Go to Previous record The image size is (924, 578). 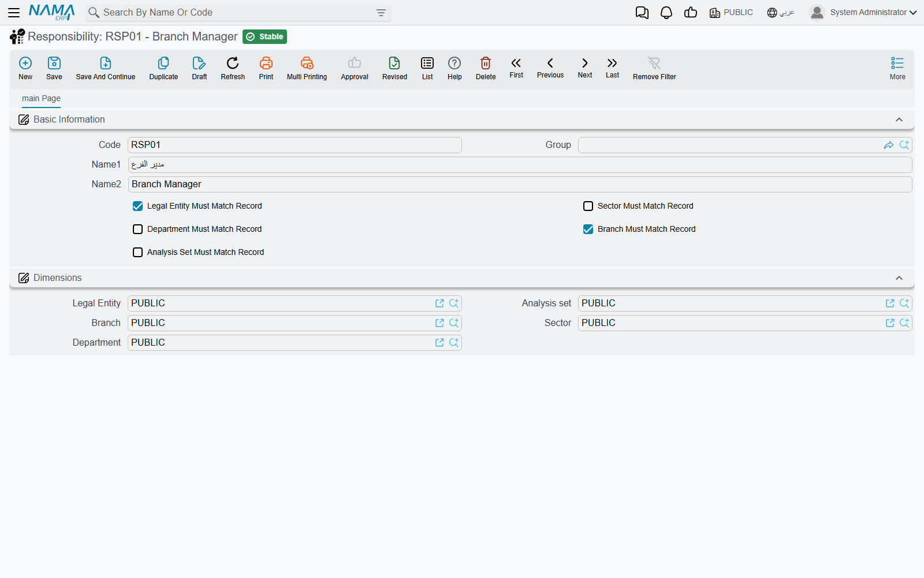pos(550,68)
